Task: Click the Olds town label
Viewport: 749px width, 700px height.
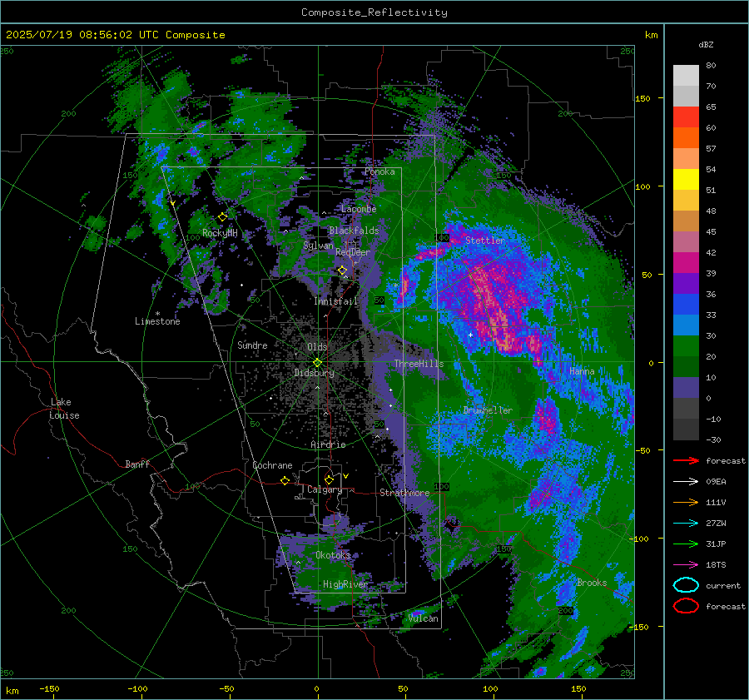Action: click(x=317, y=347)
